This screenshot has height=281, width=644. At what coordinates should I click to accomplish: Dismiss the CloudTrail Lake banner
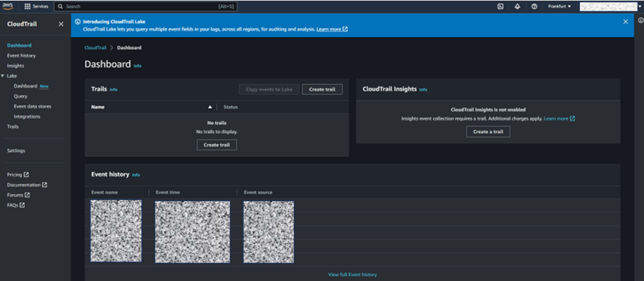(626, 22)
